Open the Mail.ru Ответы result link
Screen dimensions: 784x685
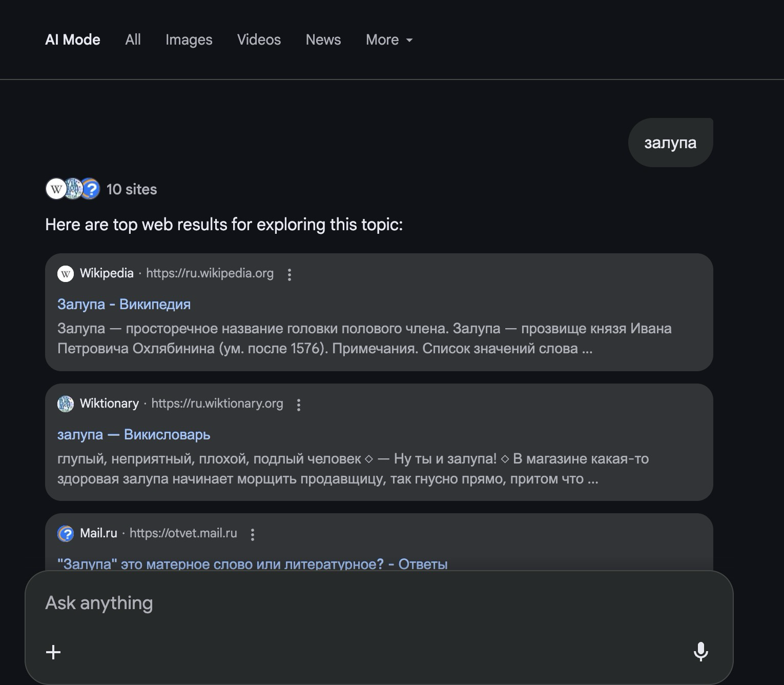click(x=252, y=564)
